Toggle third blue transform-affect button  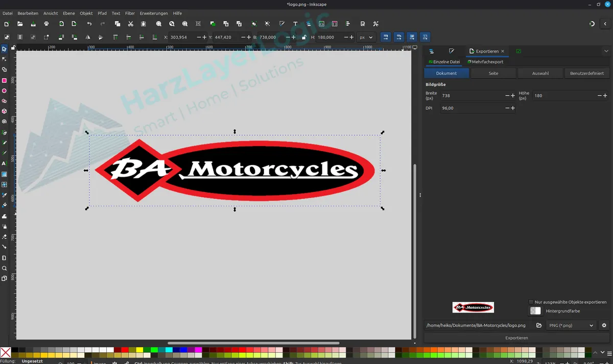coord(412,37)
